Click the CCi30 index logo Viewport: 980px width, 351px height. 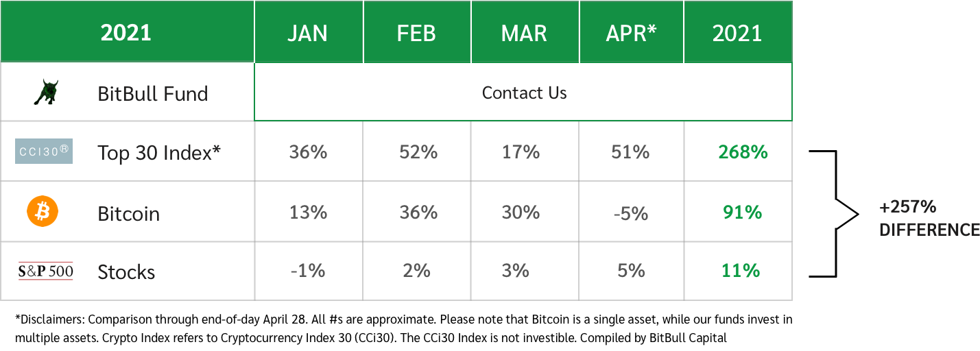pyautogui.click(x=44, y=151)
